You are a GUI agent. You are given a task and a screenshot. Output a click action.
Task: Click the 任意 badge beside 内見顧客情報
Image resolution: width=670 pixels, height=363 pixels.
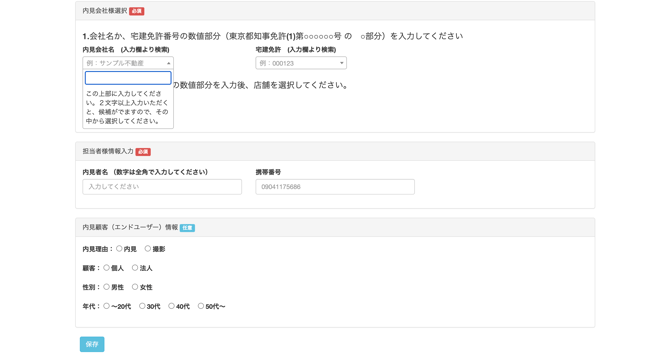tap(187, 228)
